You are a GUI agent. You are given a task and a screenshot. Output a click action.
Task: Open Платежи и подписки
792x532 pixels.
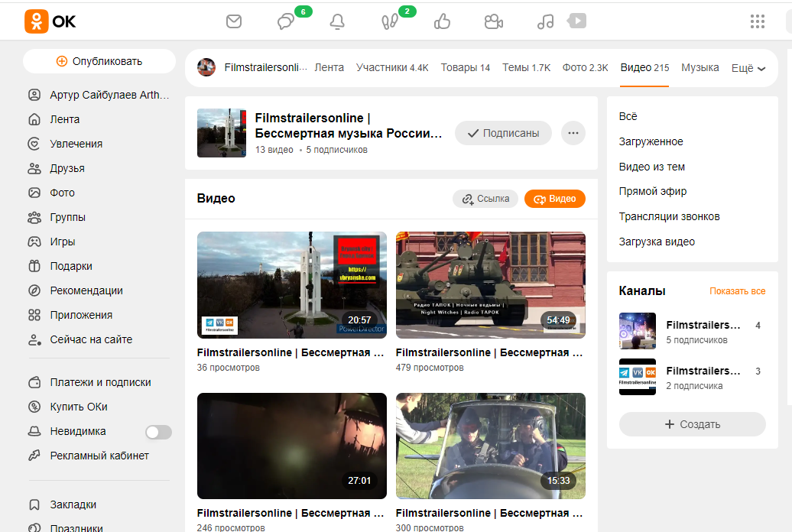[x=89, y=382]
